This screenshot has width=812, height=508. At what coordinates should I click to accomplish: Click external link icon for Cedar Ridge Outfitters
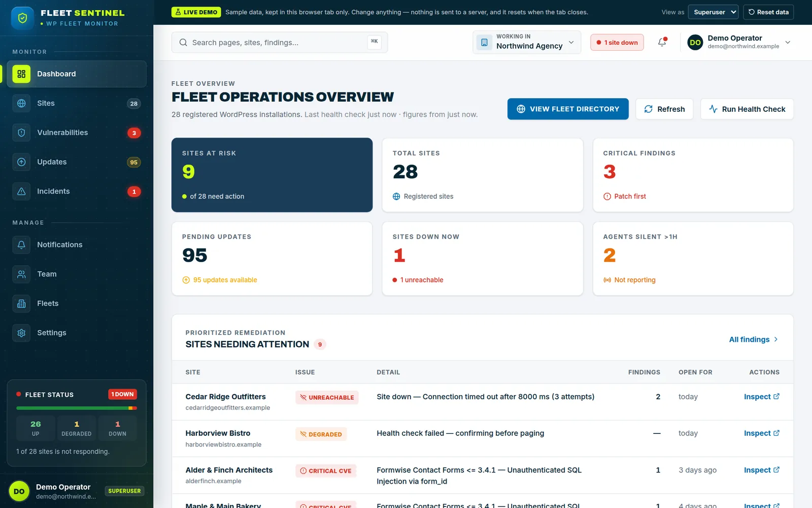pos(776,397)
